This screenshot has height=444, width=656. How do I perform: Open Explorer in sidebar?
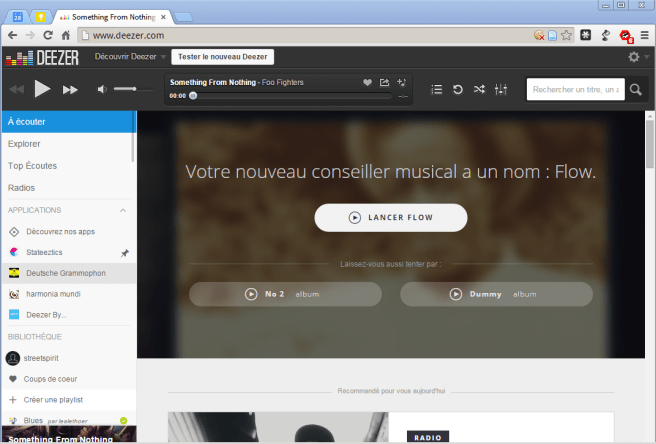(67, 144)
